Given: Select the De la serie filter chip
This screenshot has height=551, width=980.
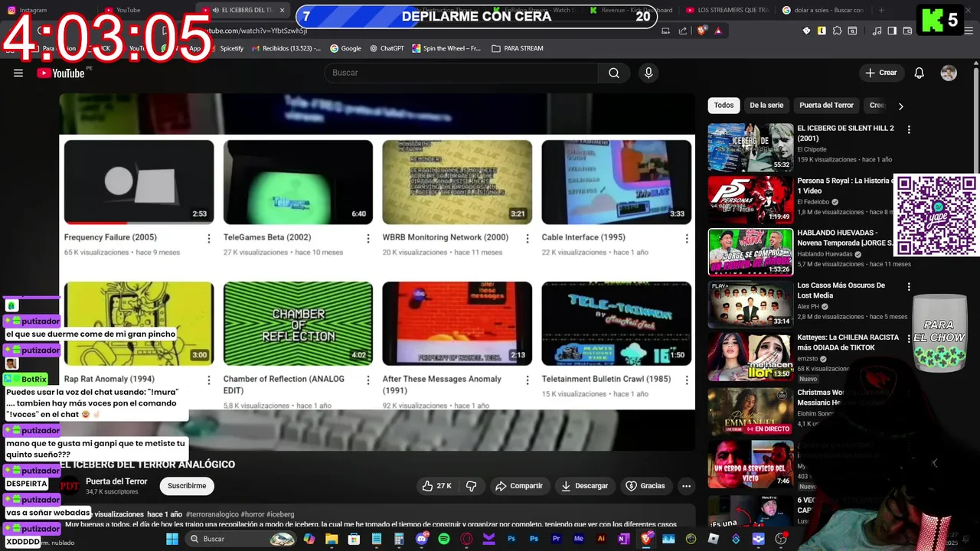Looking at the screenshot, I should coord(766,106).
